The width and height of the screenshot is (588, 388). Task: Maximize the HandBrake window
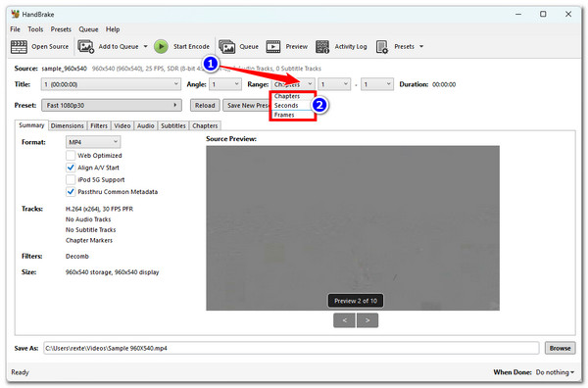point(543,14)
